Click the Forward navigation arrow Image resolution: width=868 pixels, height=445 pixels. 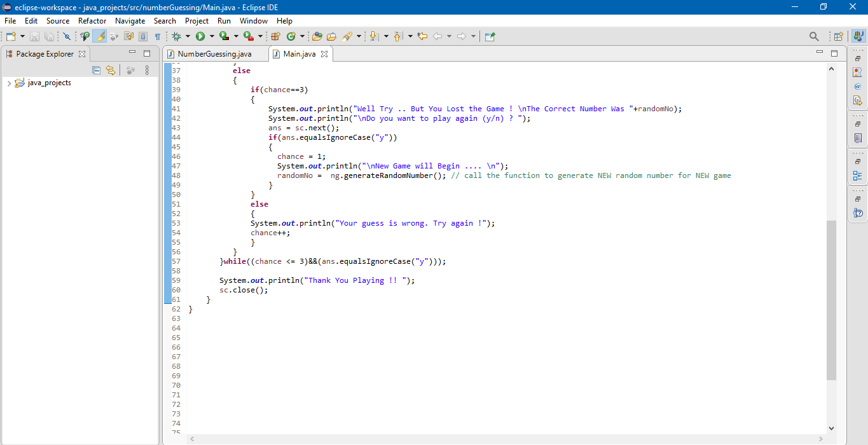pos(462,36)
